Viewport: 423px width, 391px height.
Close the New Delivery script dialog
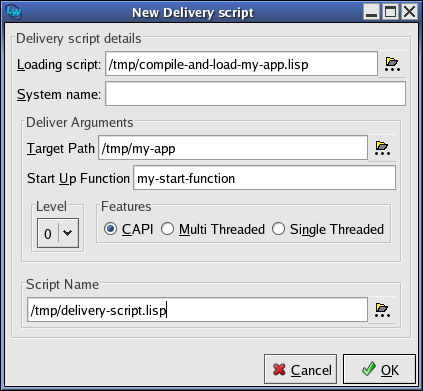point(409,12)
